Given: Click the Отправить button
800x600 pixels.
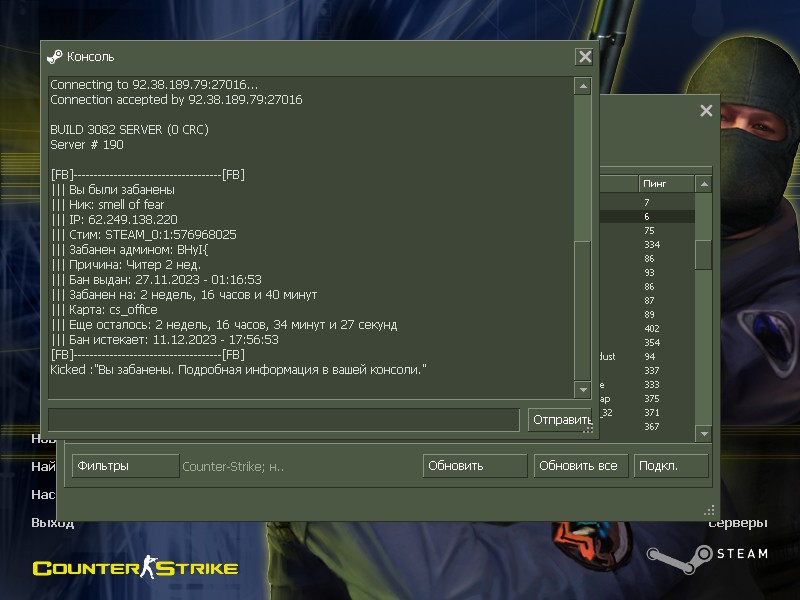Looking at the screenshot, I should coord(561,420).
